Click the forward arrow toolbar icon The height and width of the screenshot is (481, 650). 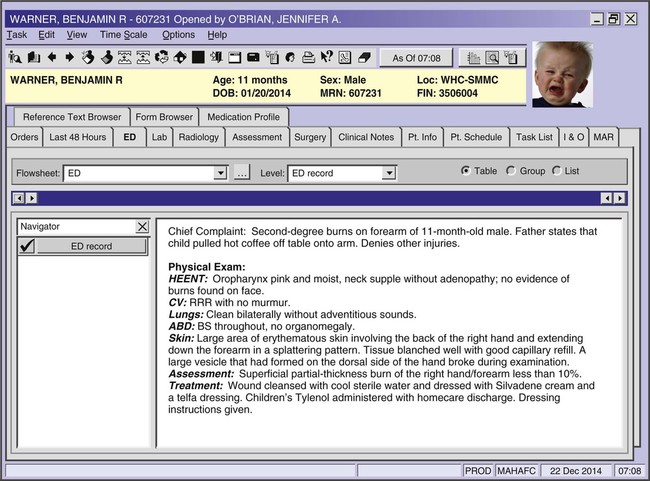(70, 57)
